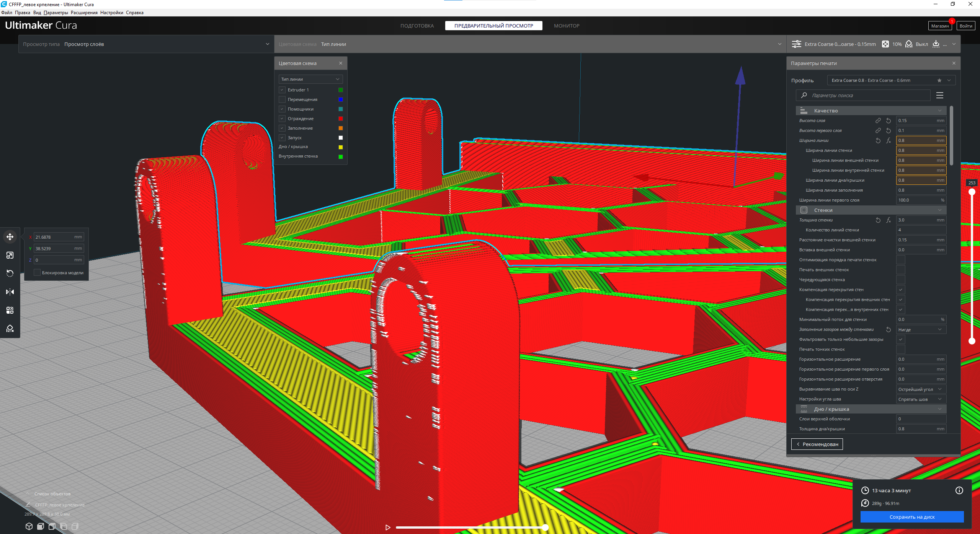The height and width of the screenshot is (534, 980).
Task: Enable the model lock (Блокировка модели) checkbox
Action: (x=37, y=273)
